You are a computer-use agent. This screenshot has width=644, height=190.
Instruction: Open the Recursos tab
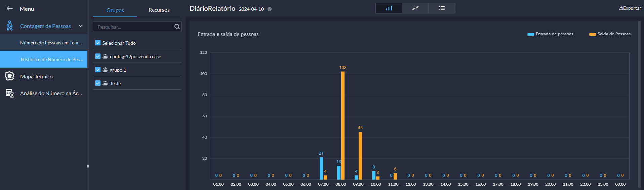click(159, 10)
